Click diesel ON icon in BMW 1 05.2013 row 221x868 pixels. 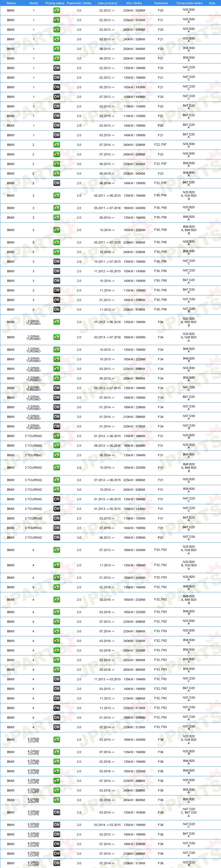57,87
